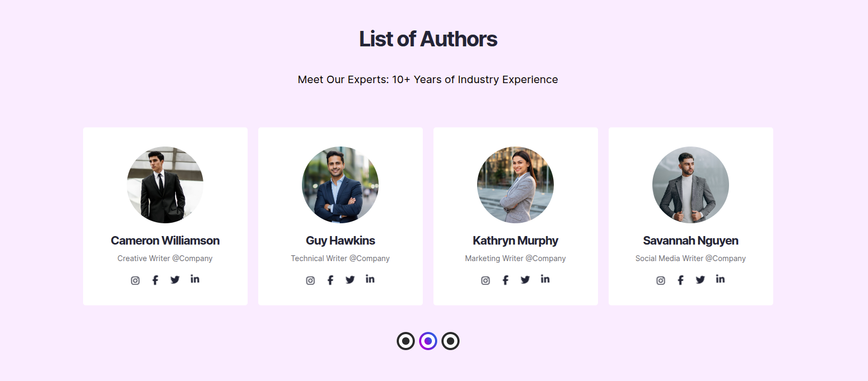Click Cameron Williamson's LinkedIn icon
The height and width of the screenshot is (381, 868).
pos(195,279)
